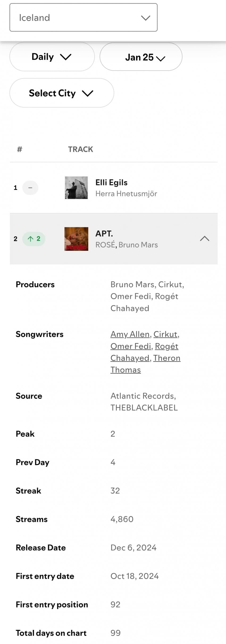
Task: Click the ROSÉ, Bruno Mars artist text
Action: 127,245
